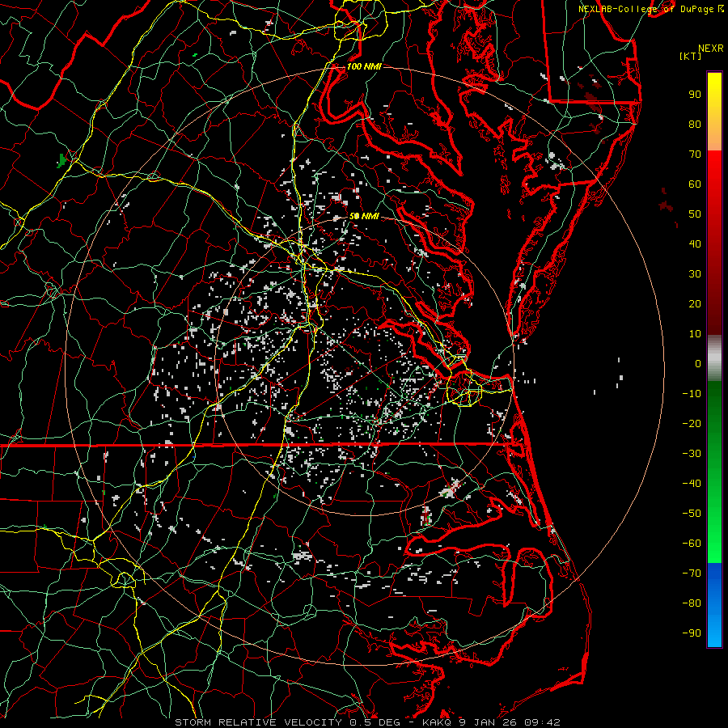Viewport: 728px width, 728px height.
Task: Click the "STORM RELATIVE VELOCITY" caption text
Action: click(258, 722)
